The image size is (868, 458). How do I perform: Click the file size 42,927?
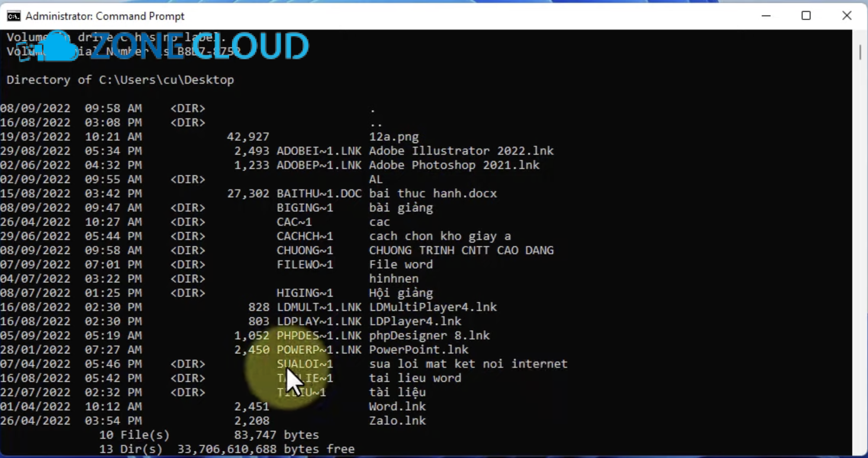click(248, 137)
